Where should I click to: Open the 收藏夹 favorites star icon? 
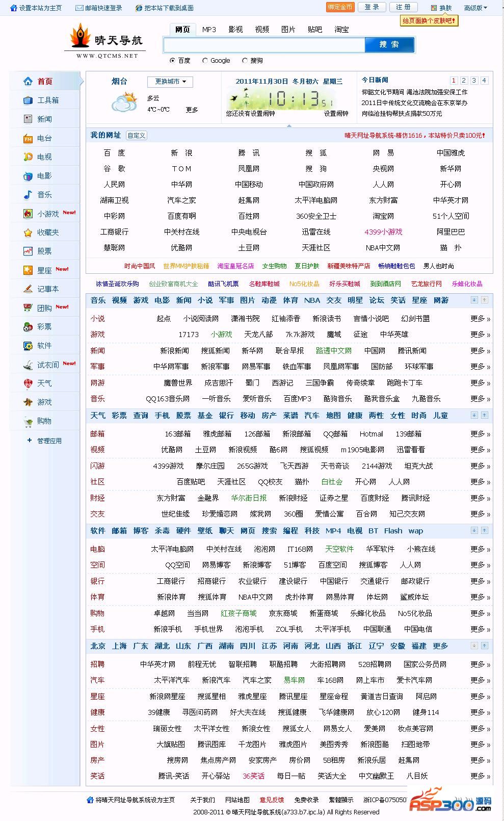pos(28,233)
